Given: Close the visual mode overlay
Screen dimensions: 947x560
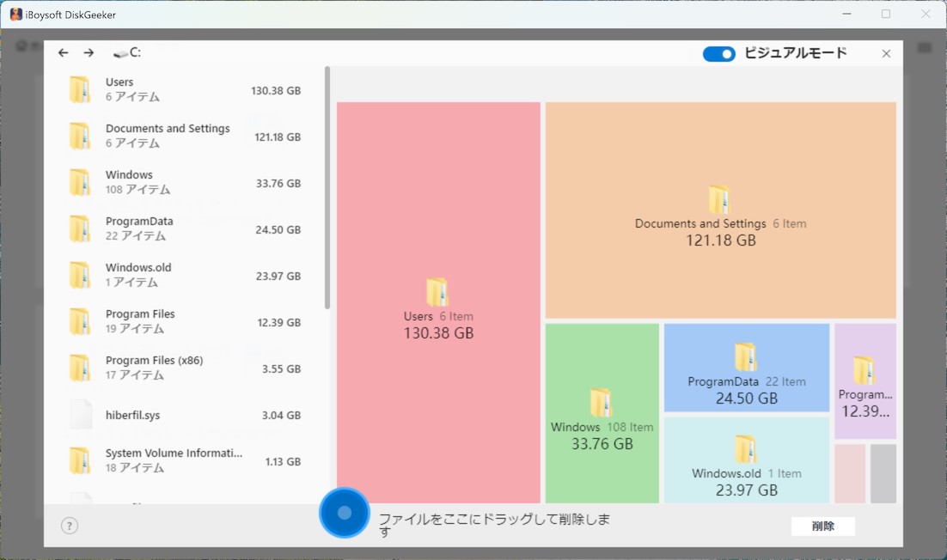Looking at the screenshot, I should [x=886, y=53].
